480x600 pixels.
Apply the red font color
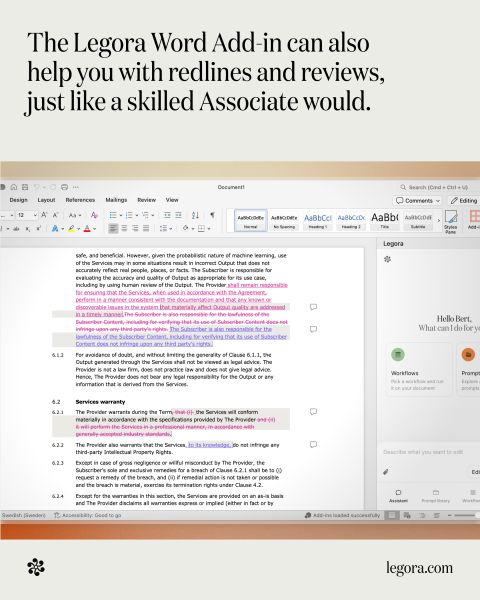tap(87, 228)
